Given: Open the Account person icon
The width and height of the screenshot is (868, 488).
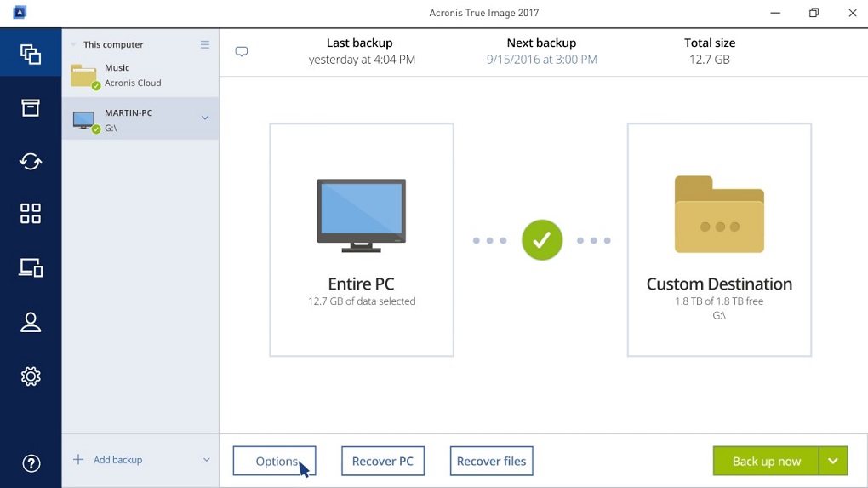Looking at the screenshot, I should (x=31, y=322).
